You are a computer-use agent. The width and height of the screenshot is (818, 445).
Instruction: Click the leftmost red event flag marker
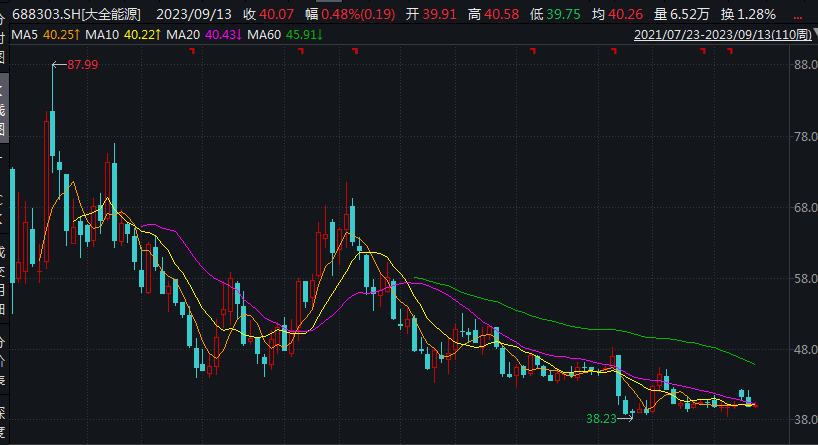[193, 51]
